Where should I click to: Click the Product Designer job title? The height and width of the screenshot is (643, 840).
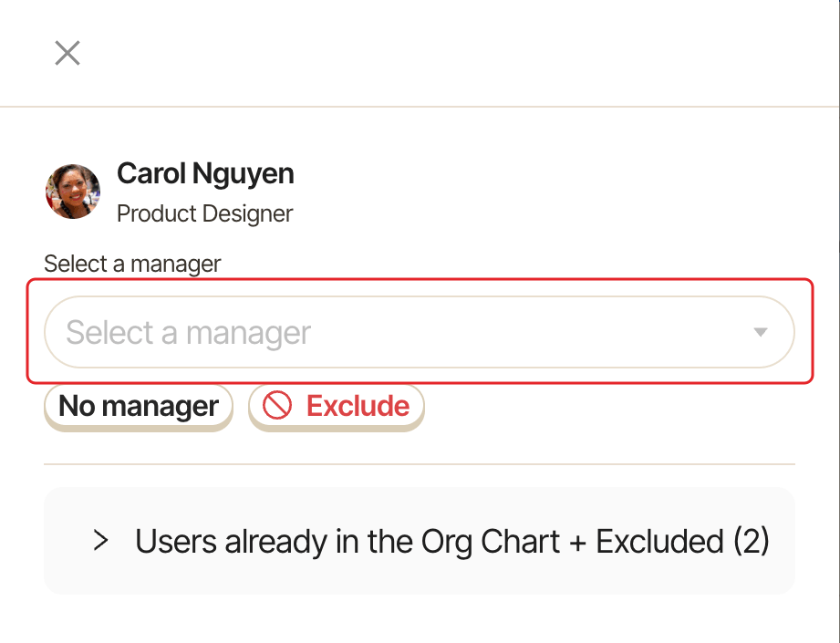tap(204, 213)
